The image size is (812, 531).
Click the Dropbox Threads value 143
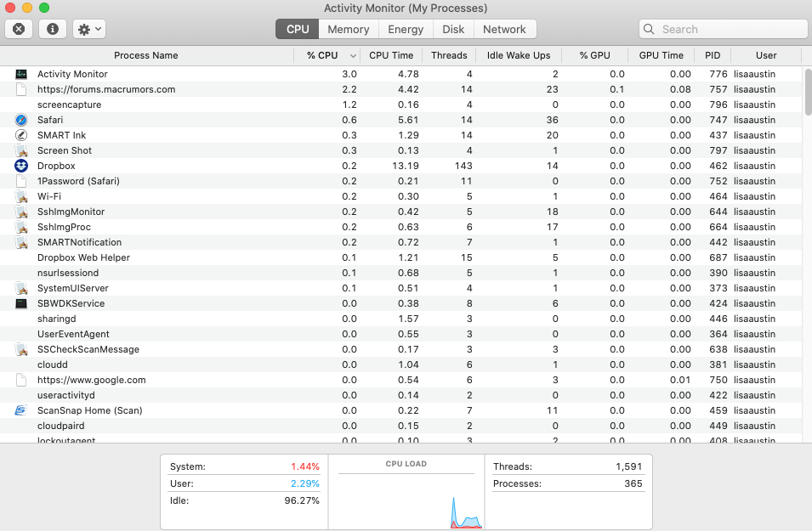[x=463, y=166]
